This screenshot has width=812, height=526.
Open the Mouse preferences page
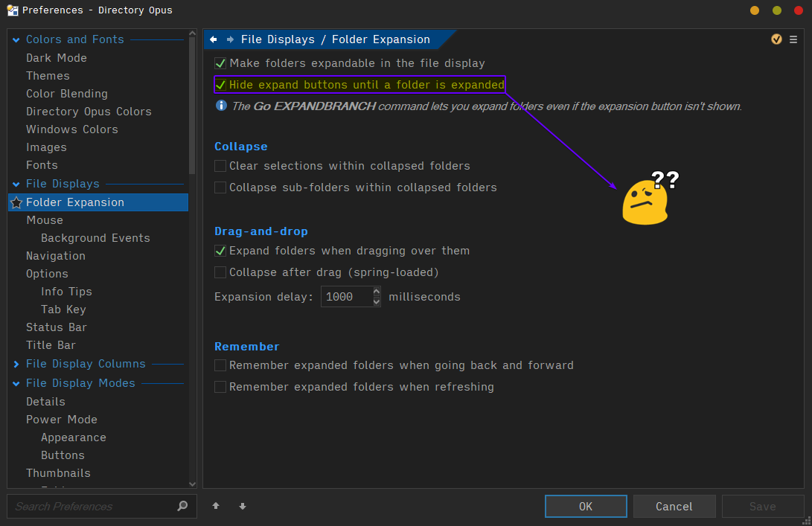pos(45,220)
